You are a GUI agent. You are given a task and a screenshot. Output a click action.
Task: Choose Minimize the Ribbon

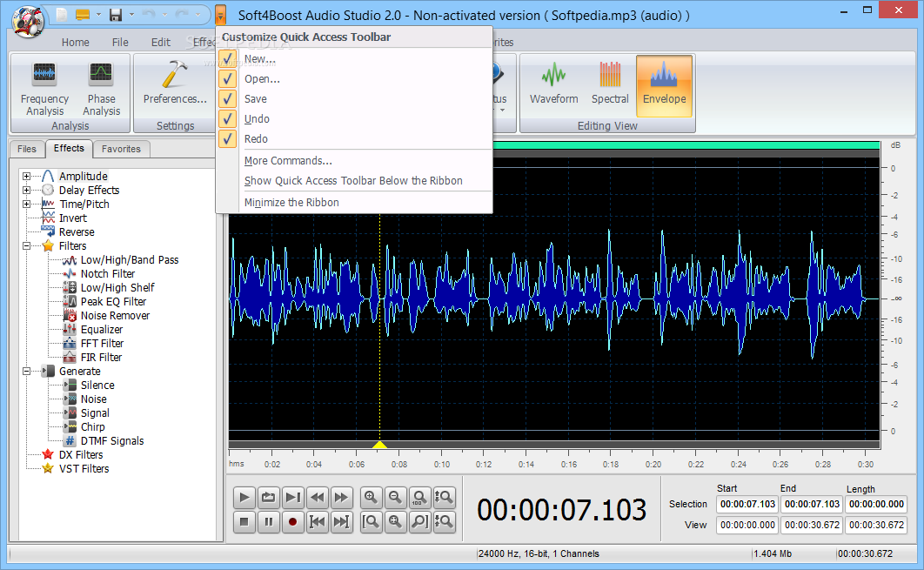click(291, 202)
